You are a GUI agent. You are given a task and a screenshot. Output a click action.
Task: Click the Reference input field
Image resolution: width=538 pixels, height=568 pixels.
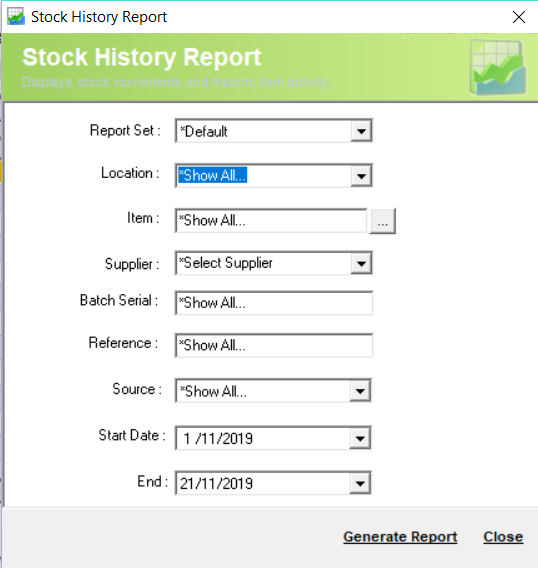pyautogui.click(x=274, y=345)
